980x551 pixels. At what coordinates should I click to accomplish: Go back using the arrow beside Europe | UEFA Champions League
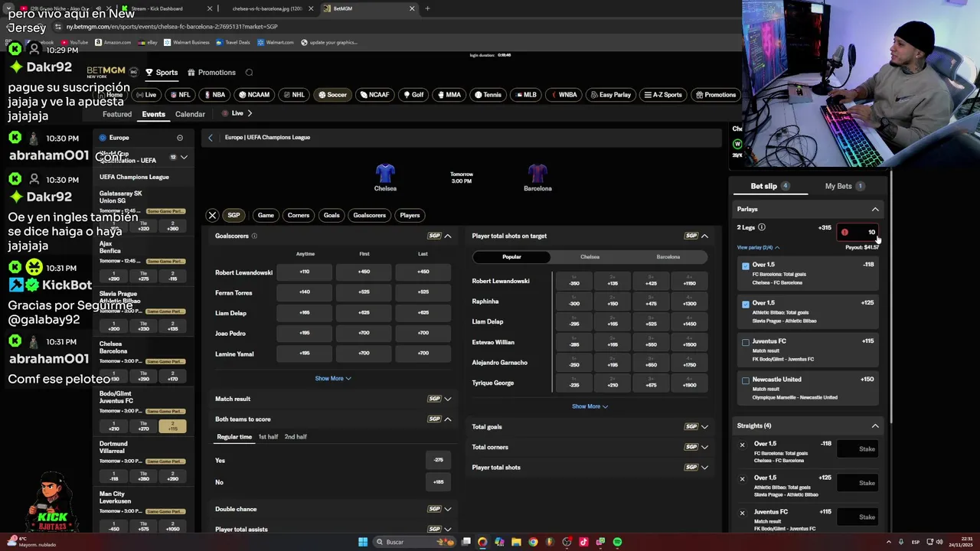click(x=211, y=138)
